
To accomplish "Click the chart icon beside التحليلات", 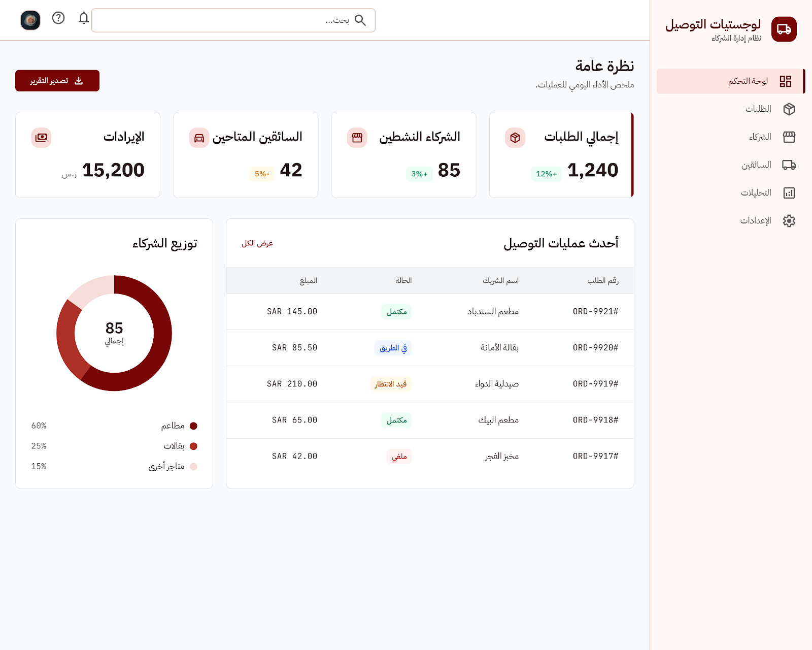I will point(789,193).
